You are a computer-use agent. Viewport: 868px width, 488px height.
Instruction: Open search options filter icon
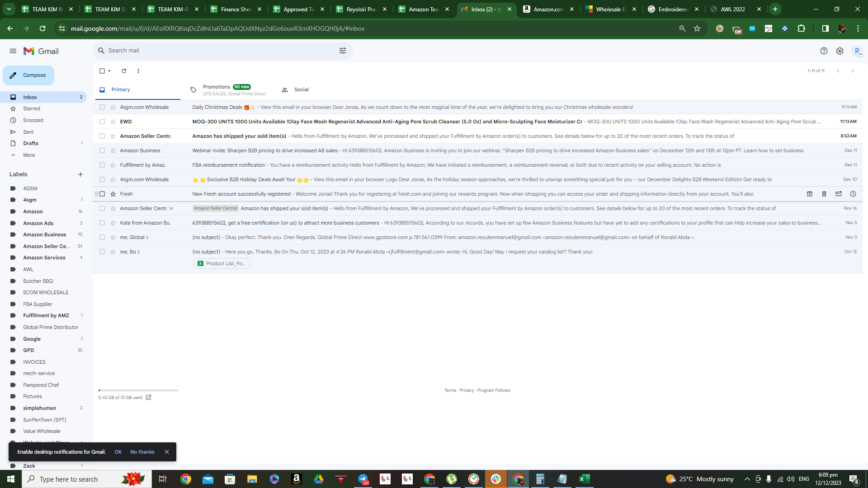coord(343,51)
